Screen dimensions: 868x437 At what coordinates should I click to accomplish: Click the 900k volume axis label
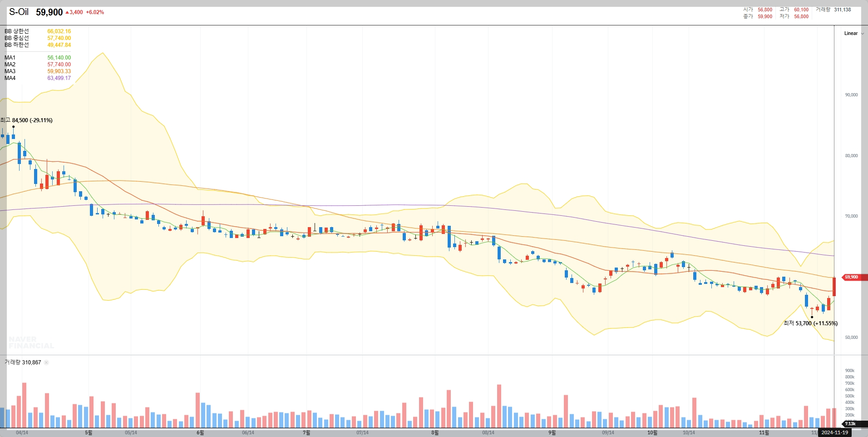(x=850, y=371)
